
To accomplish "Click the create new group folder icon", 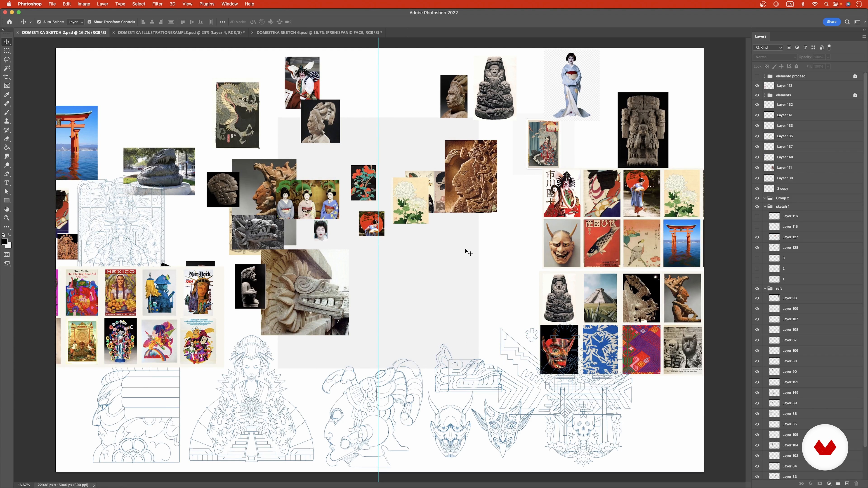I will click(838, 484).
